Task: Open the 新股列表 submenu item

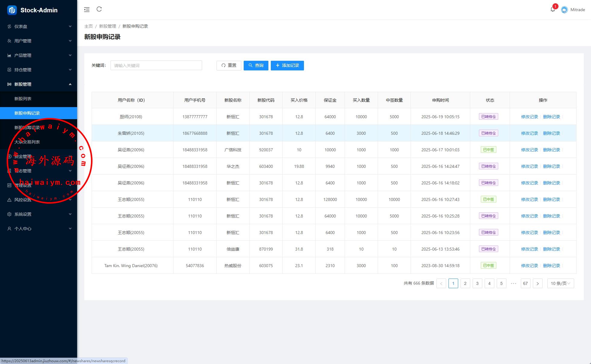Action: pos(23,99)
